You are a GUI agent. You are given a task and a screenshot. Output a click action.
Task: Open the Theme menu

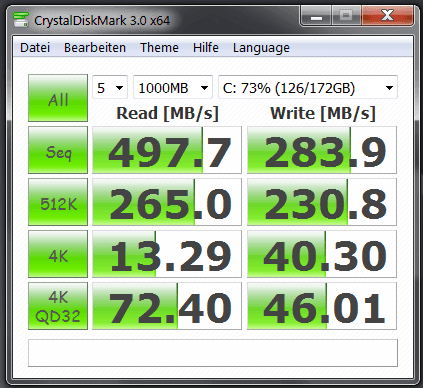[x=159, y=48]
